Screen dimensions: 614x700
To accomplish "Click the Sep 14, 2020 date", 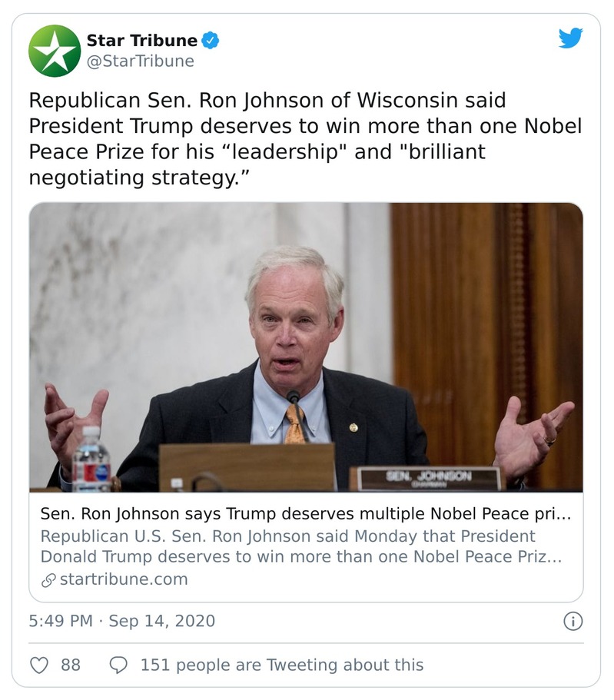I will coord(161,621).
